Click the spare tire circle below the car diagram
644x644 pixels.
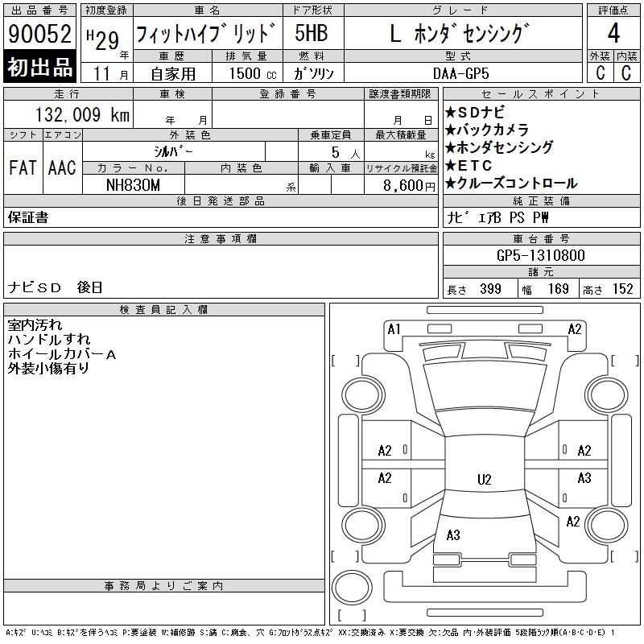pyautogui.click(x=352, y=588)
